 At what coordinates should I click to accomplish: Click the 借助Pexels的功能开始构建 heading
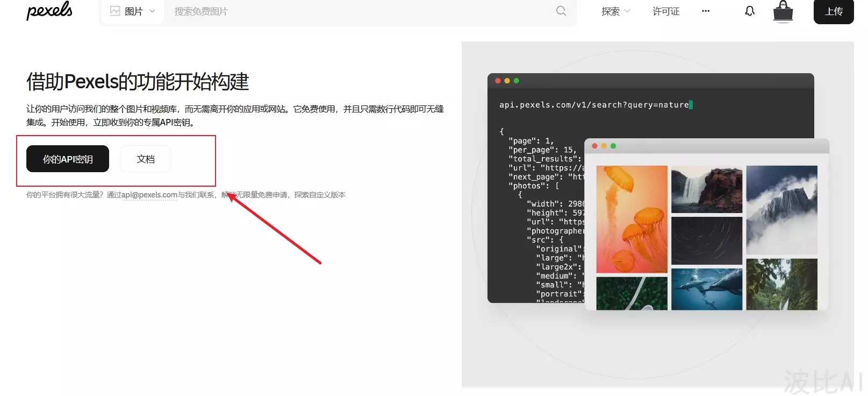coord(138,82)
